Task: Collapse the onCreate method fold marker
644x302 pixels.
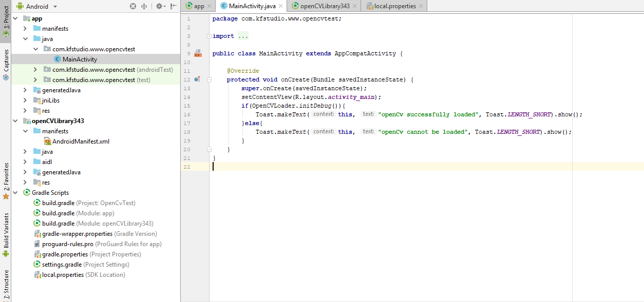Action: [209, 80]
